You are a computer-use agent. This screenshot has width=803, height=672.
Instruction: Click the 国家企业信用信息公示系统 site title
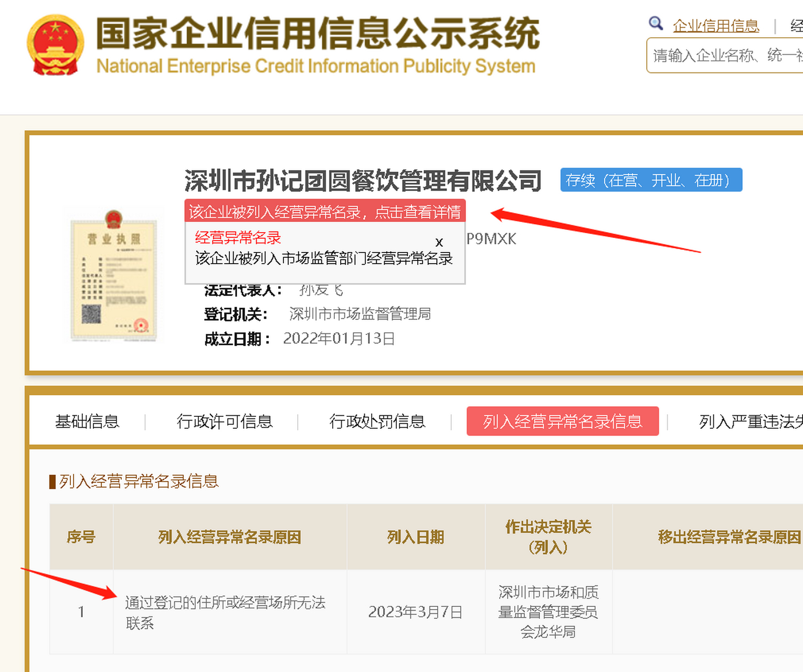(318, 33)
